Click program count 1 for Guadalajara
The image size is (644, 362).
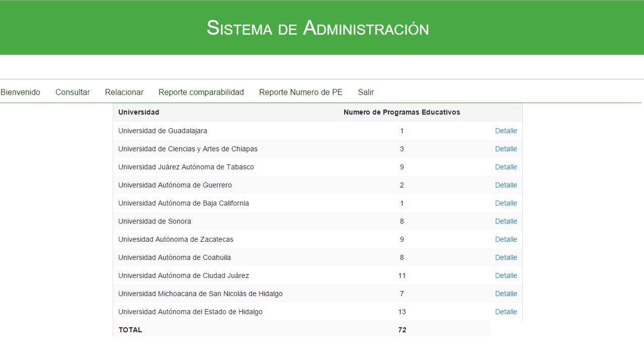(x=402, y=131)
